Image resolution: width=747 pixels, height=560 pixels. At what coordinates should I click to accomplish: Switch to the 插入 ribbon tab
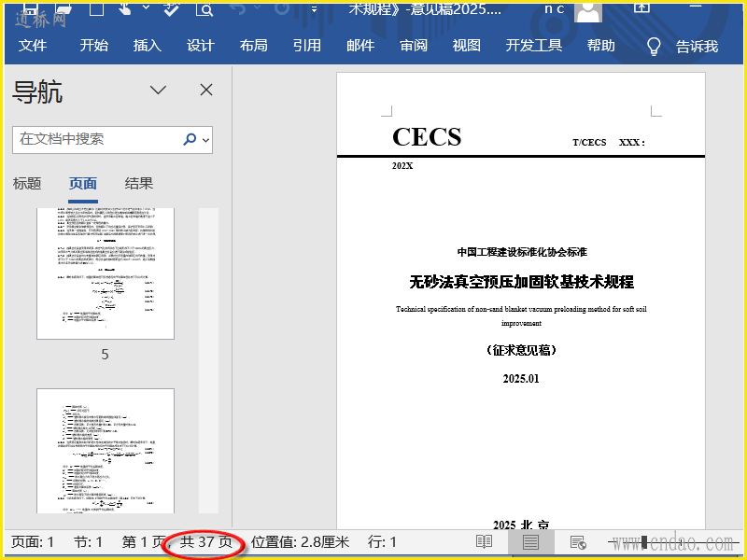tap(148, 46)
